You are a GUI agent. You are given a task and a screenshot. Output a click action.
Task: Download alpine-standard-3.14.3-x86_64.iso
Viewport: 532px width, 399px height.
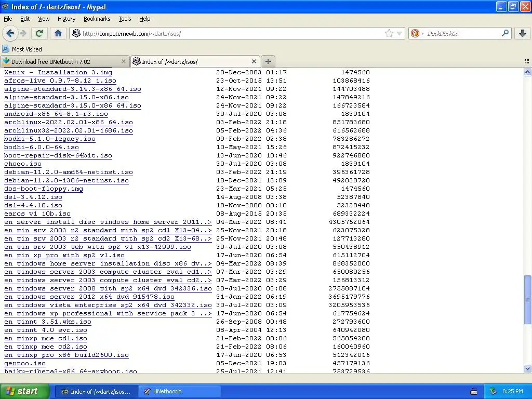[x=73, y=89]
